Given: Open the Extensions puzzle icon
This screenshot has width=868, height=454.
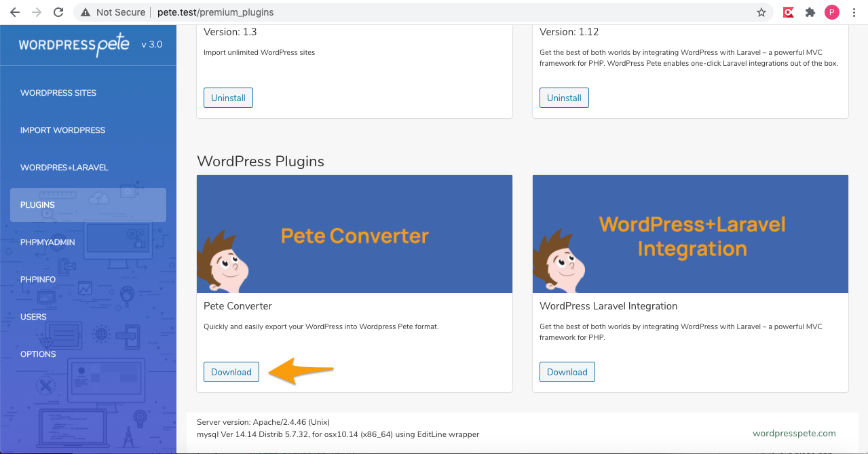Looking at the screenshot, I should point(810,12).
